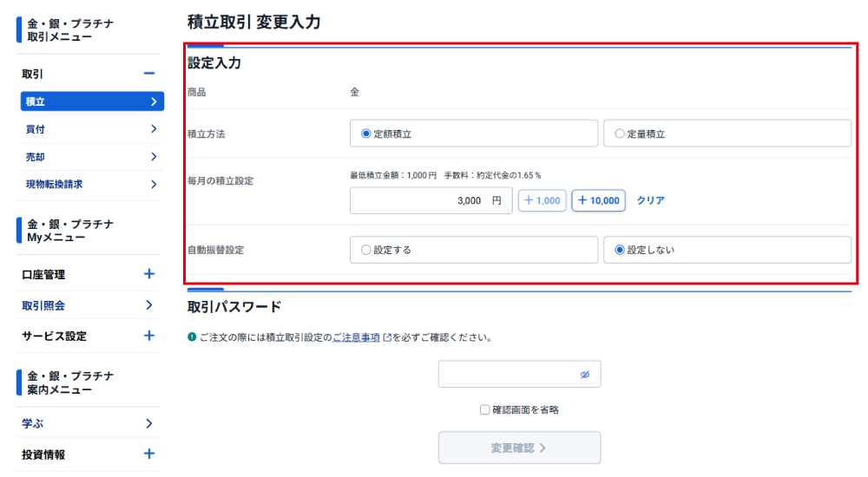
Task: Expand the 投資情報 plus icon
Action: click(149, 454)
